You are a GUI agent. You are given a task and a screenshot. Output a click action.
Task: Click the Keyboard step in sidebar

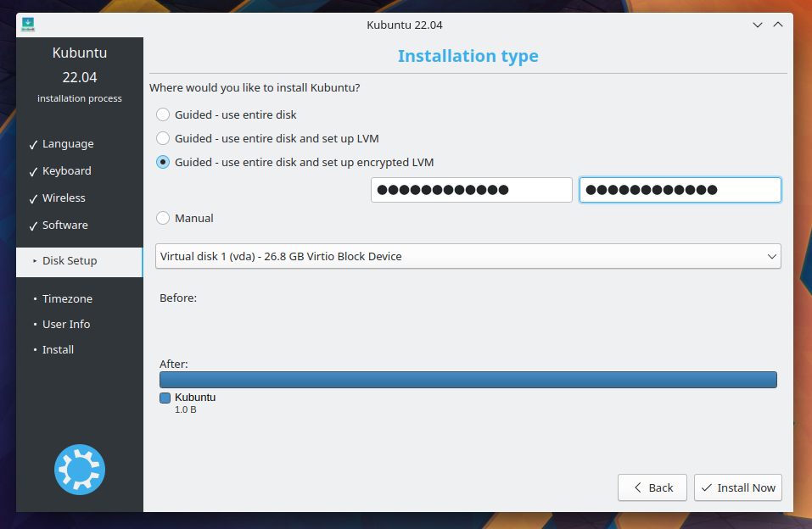point(67,170)
